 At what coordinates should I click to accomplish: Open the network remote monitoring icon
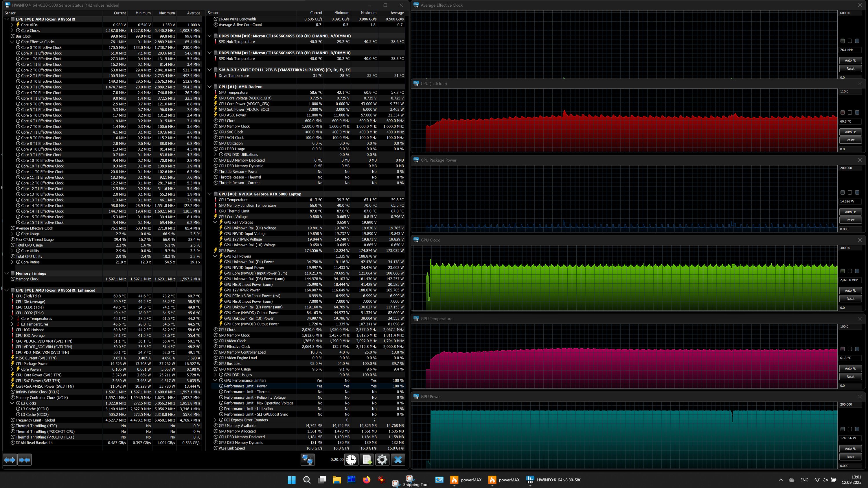pos(307,460)
